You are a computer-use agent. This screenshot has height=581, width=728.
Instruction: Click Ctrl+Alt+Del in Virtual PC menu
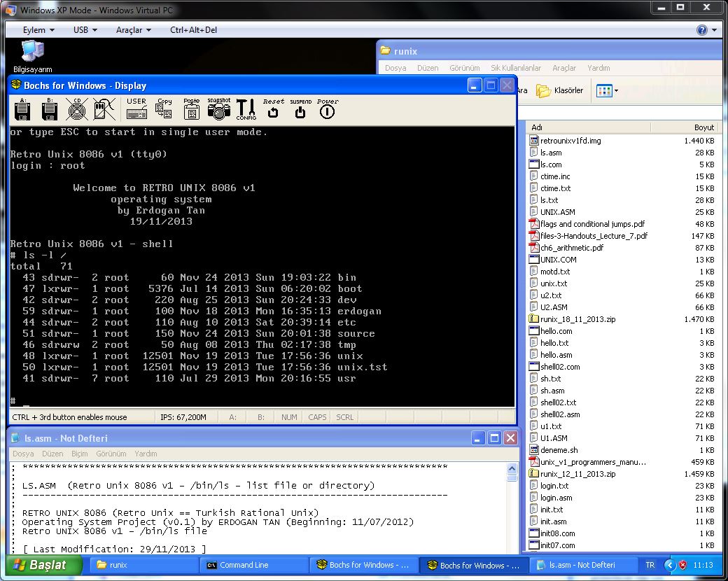194,29
